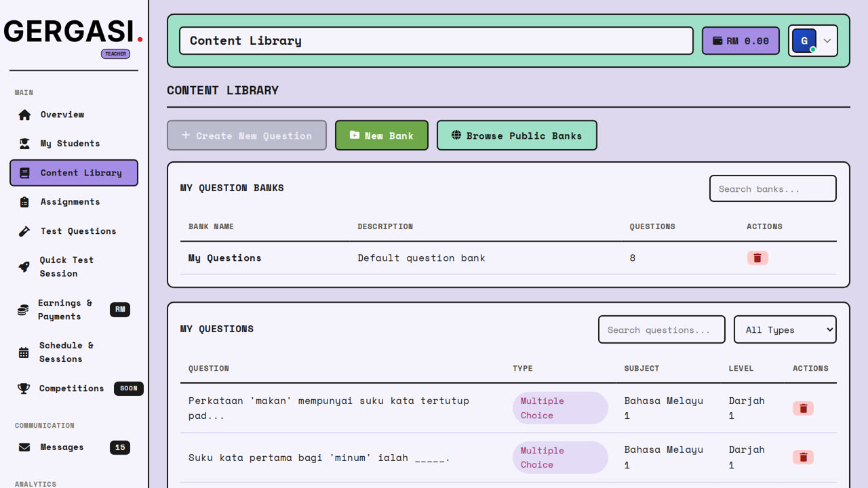Open Assignments from the sidebar
The height and width of the screenshot is (488, 868).
[74, 202]
